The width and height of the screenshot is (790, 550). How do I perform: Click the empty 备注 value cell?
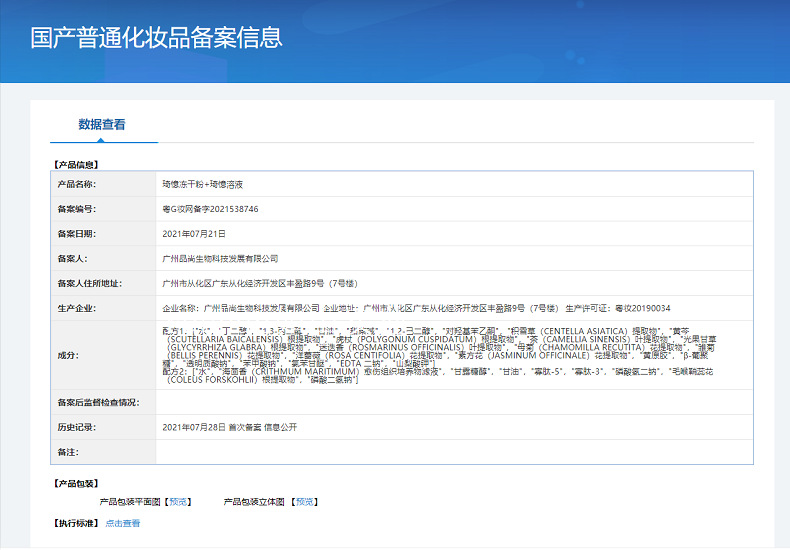point(453,452)
